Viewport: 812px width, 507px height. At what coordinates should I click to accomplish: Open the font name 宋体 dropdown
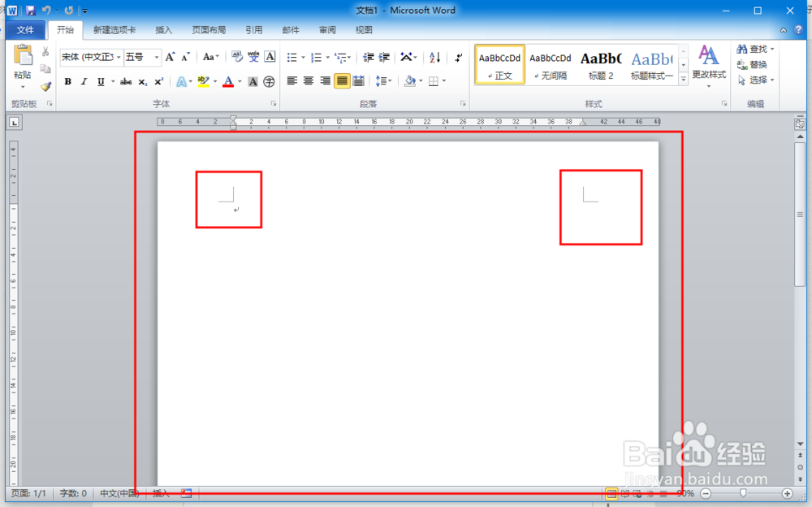119,57
